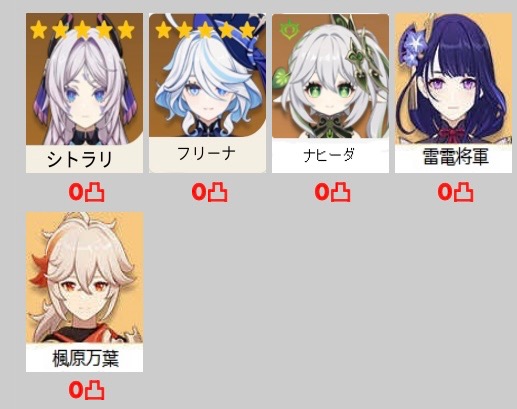Image resolution: width=517 pixels, height=409 pixels.
Task: Click the red maple leaf on 楓原万葉 portrait
Action: pyautogui.click(x=42, y=268)
